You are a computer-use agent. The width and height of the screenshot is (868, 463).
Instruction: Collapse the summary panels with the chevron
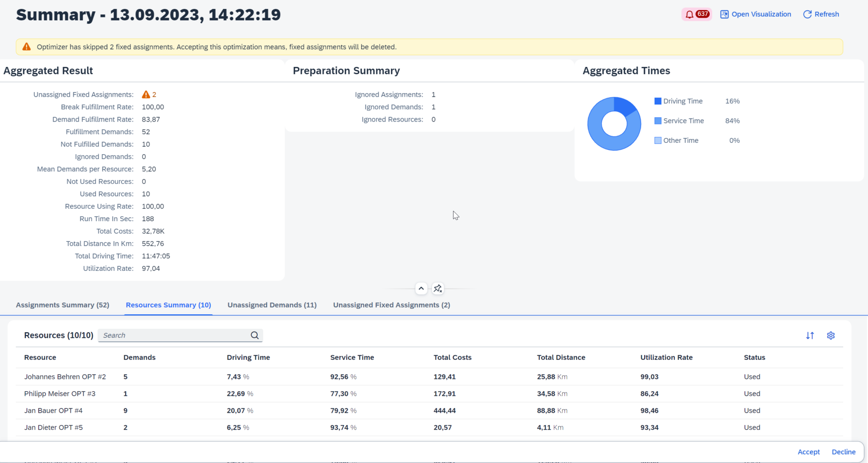pos(421,288)
